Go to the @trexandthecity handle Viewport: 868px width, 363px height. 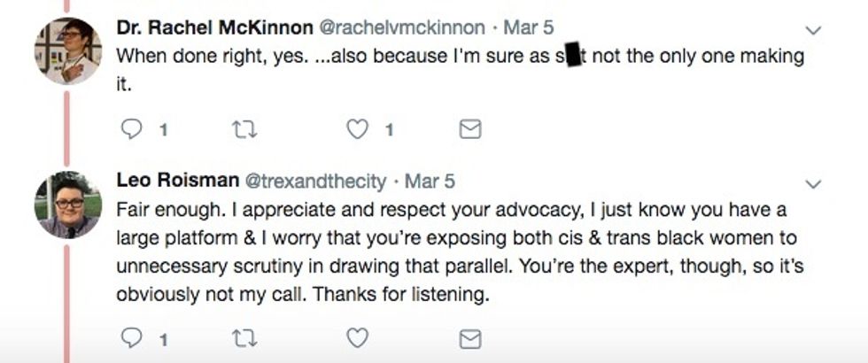(314, 181)
